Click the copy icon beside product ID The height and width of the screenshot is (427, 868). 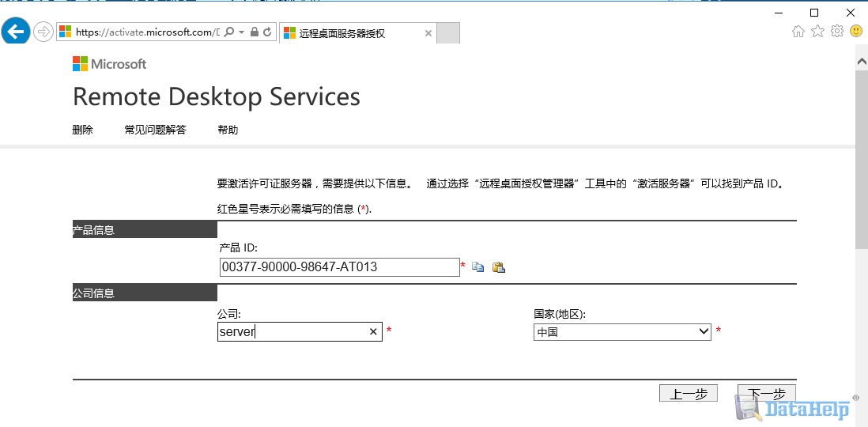[x=477, y=267]
